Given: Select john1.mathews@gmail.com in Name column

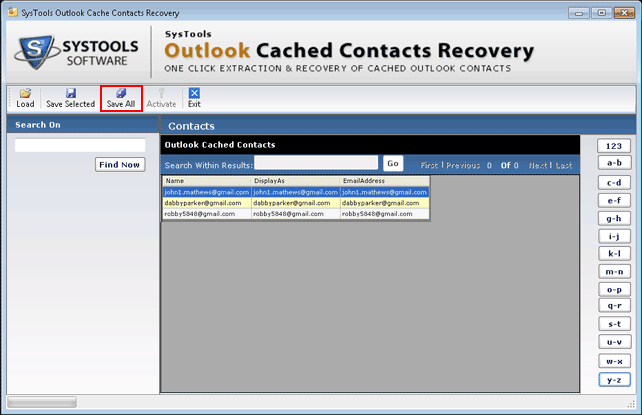Looking at the screenshot, I should click(x=207, y=192).
